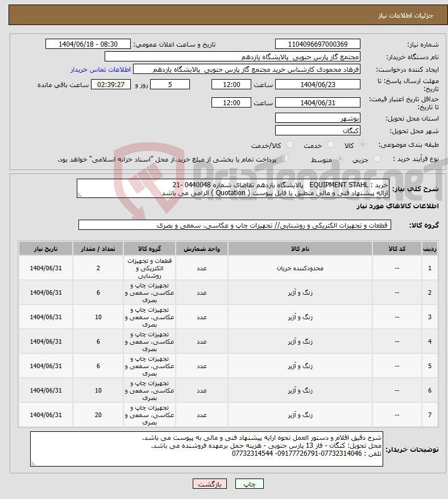This screenshot has height=499, width=448.
Task: Click the چاپ print button
Action: pos(249,484)
